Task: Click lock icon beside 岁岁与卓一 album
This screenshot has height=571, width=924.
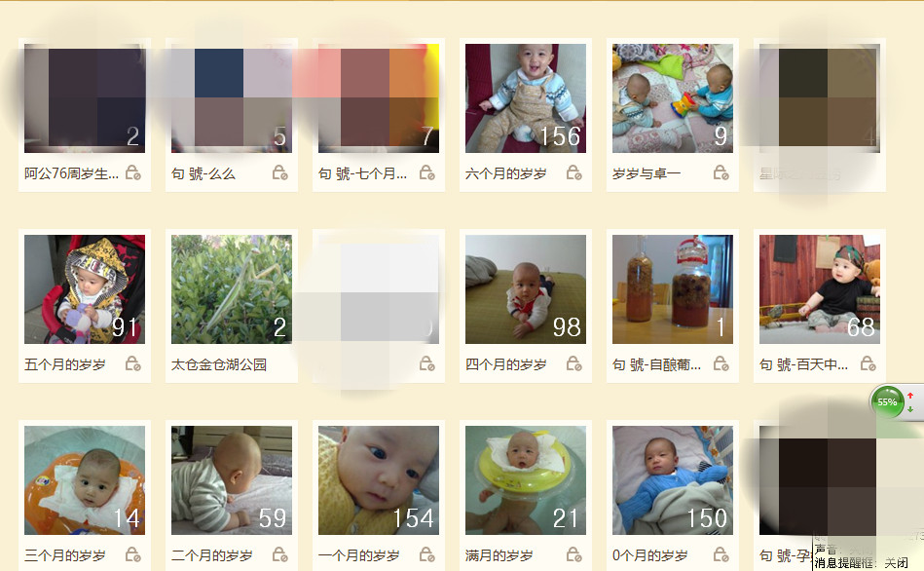Action: (721, 172)
